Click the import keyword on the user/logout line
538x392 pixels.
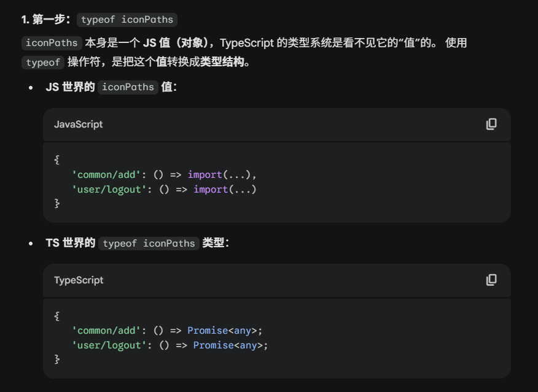211,190
